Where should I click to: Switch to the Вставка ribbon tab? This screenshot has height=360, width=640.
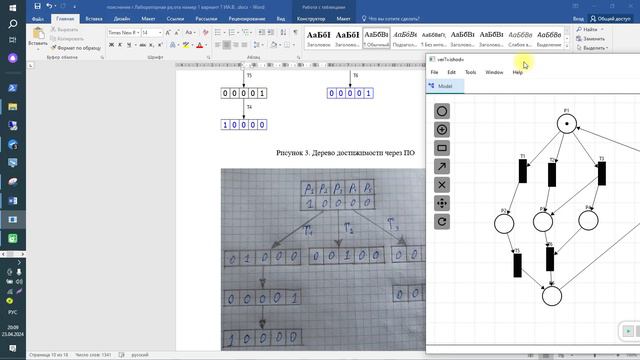coord(94,19)
